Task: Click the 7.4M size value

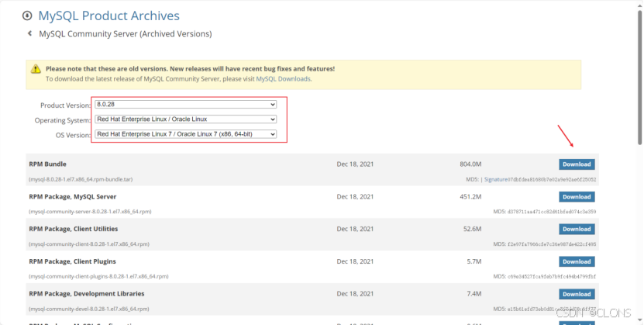Action: click(474, 294)
